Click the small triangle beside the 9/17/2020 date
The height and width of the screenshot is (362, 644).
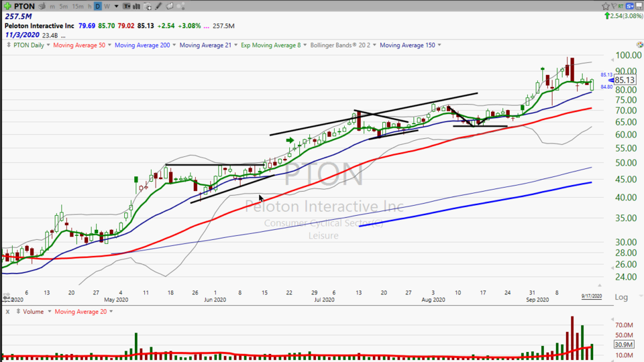[600, 286]
